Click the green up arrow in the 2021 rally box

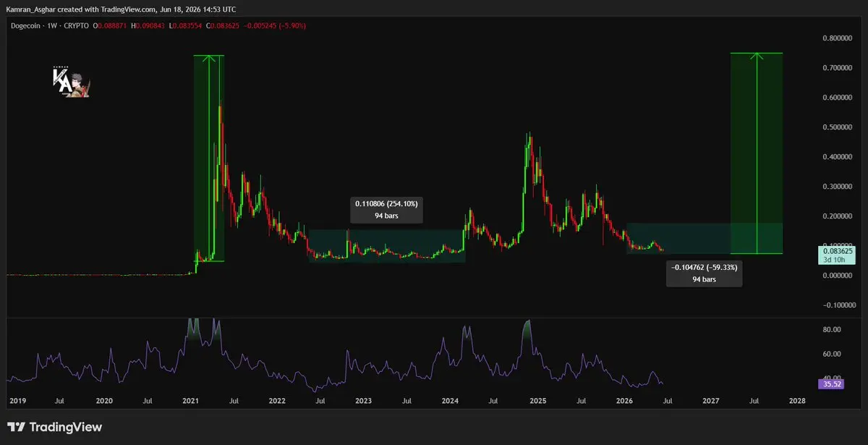coord(210,158)
